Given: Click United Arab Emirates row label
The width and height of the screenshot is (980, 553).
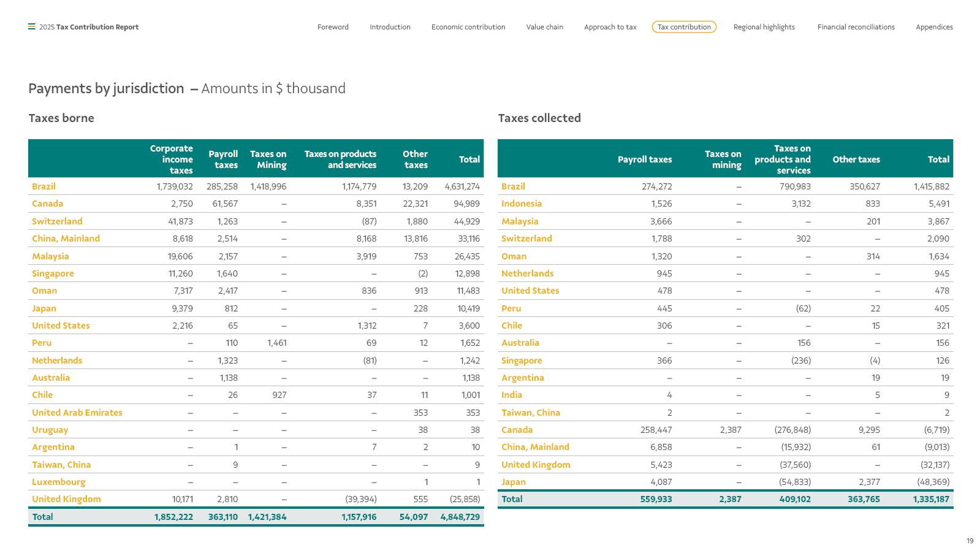Looking at the screenshot, I should point(77,413).
